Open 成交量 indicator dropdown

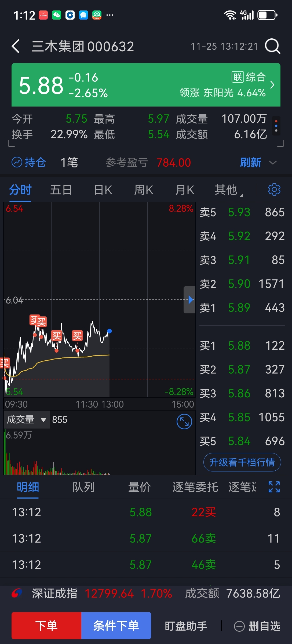tap(26, 419)
